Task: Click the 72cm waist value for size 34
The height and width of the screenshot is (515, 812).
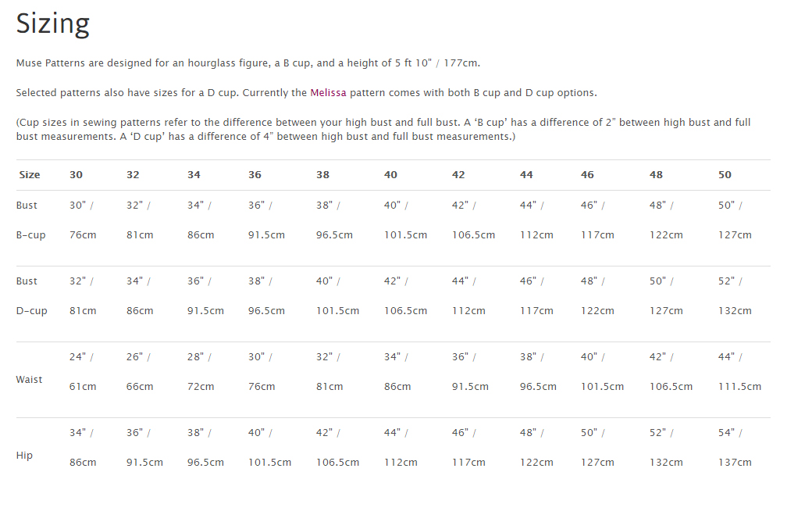Action: tap(201, 387)
